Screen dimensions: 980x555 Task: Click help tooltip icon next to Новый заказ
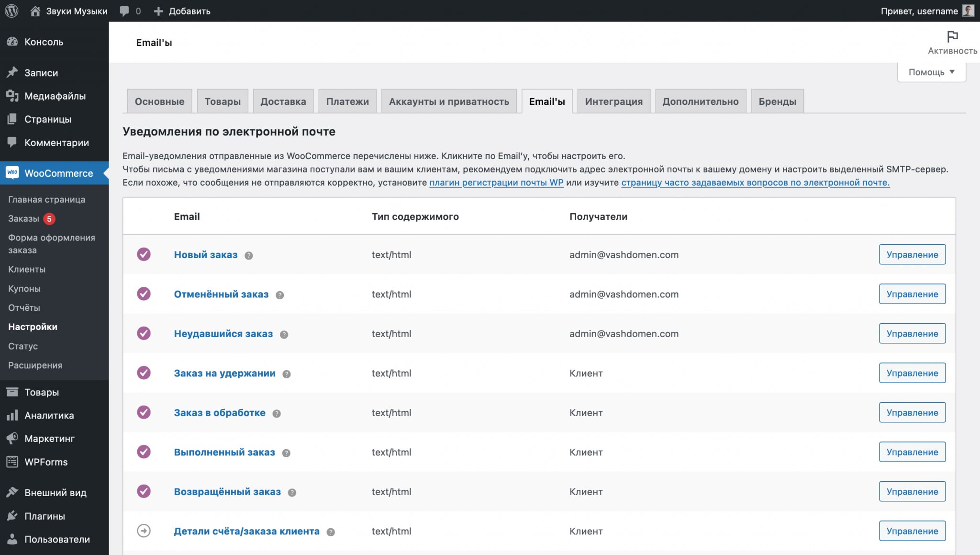[248, 256]
